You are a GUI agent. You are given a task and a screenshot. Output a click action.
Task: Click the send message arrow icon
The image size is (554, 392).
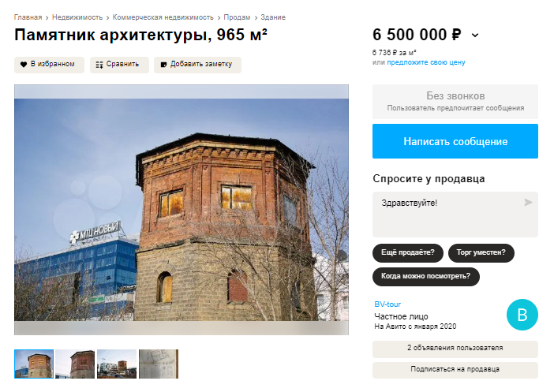pyautogui.click(x=528, y=203)
